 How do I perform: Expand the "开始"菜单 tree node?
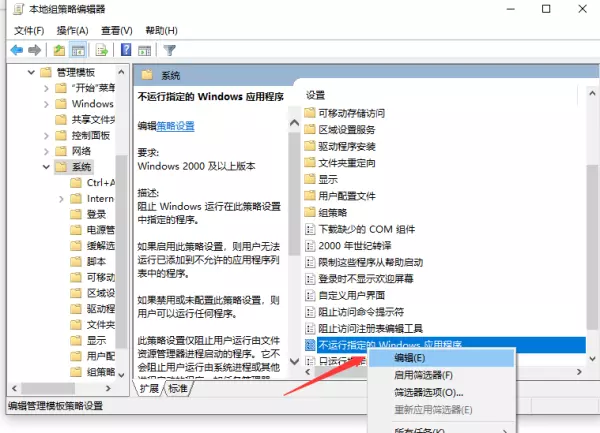click(46, 88)
